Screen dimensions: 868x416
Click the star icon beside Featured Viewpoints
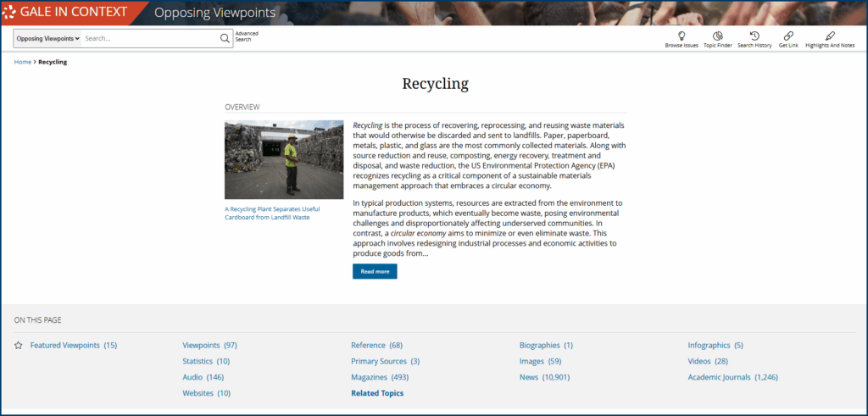19,345
